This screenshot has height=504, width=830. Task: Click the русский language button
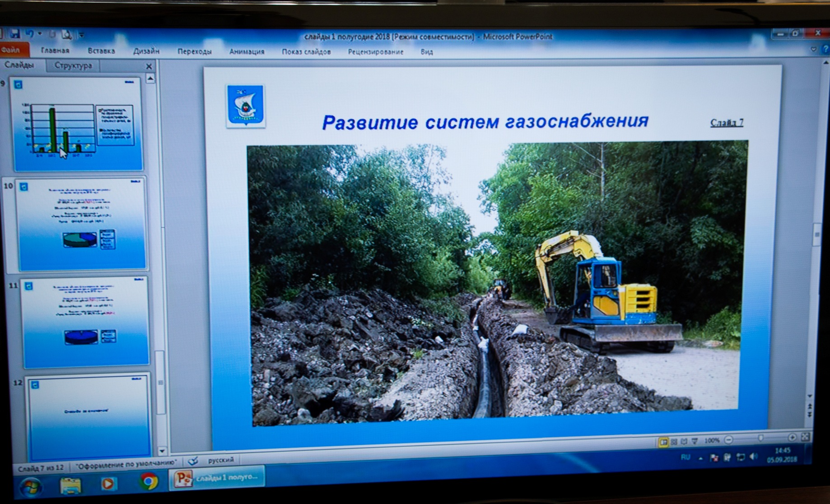221,460
